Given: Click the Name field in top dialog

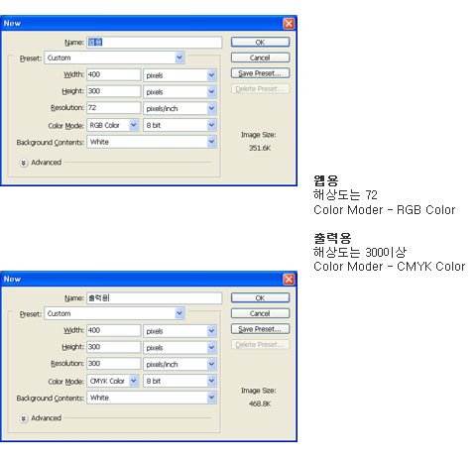Looking at the screenshot, I should coord(155,43).
